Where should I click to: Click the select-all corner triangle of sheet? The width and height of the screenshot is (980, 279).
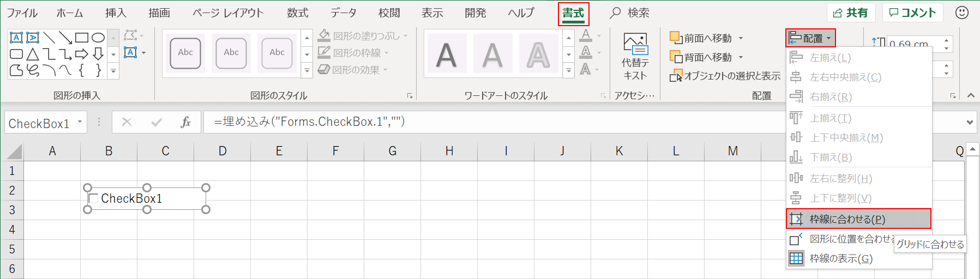pyautogui.click(x=15, y=151)
